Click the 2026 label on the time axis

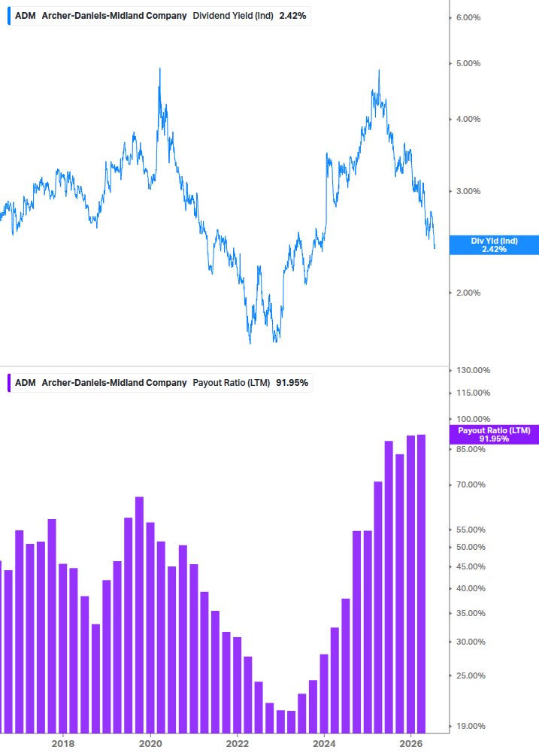(x=411, y=743)
